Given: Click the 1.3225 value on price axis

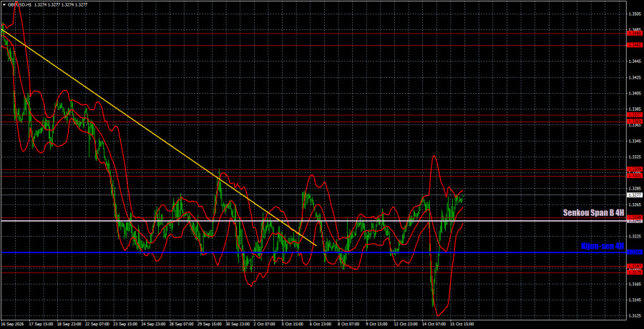Looking at the screenshot, I should click(x=634, y=236).
